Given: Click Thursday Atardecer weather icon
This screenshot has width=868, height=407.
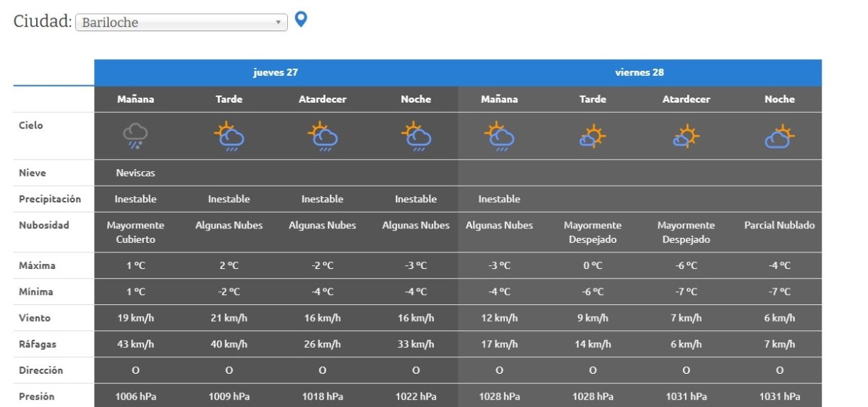Looking at the screenshot, I should click(323, 136).
